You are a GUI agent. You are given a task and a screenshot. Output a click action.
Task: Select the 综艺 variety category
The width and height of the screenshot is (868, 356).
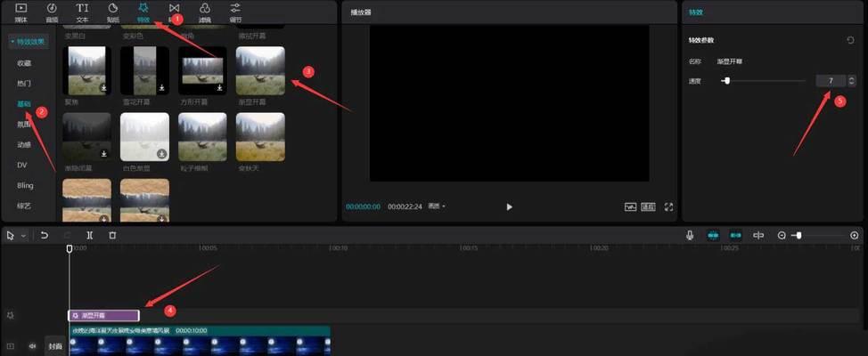pyautogui.click(x=24, y=206)
